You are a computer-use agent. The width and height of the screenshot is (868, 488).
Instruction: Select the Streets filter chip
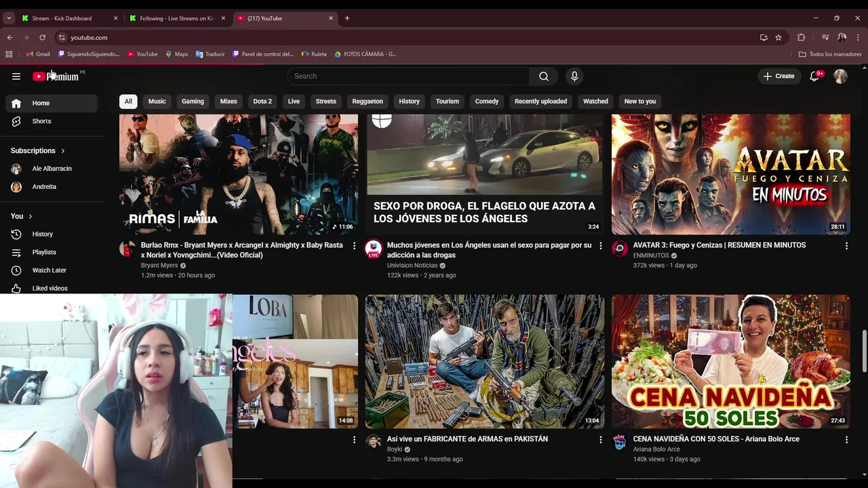point(325,102)
